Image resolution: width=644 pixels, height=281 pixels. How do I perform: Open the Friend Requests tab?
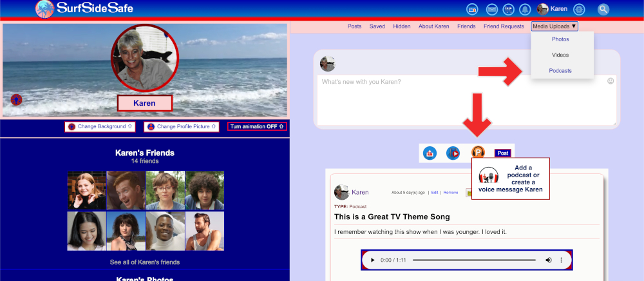504,26
